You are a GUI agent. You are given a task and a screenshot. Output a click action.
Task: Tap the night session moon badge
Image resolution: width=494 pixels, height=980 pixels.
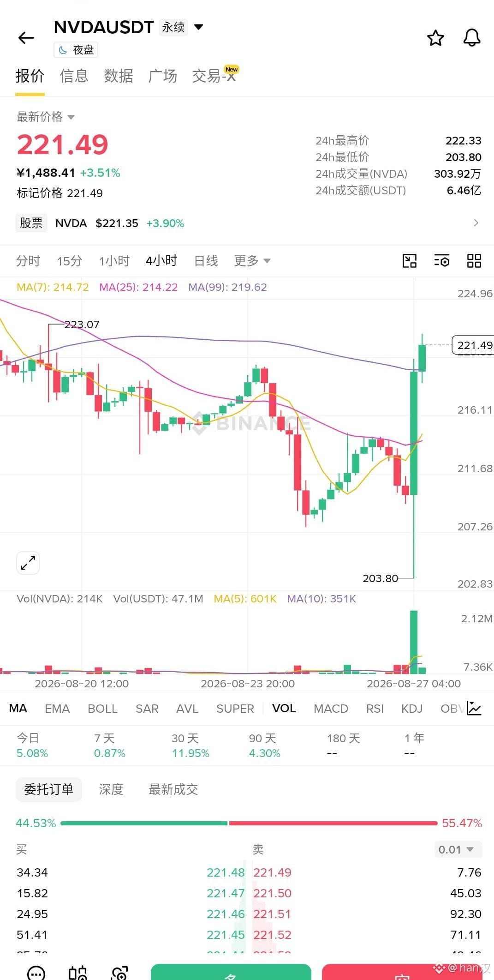point(76,50)
